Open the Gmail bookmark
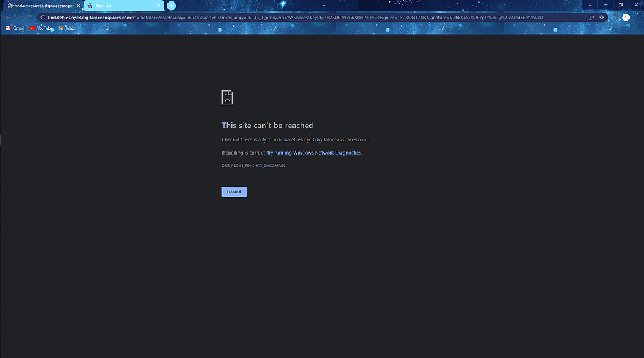 point(15,28)
